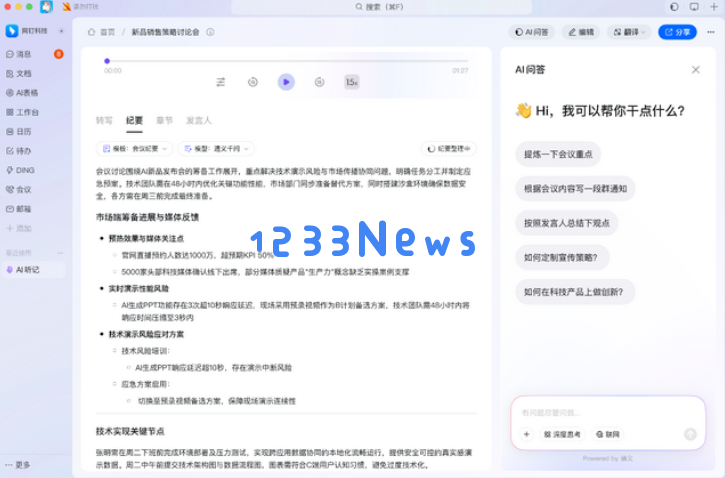Open the 翻译 translate dropdown
The width and height of the screenshot is (725, 478).
tap(630, 32)
